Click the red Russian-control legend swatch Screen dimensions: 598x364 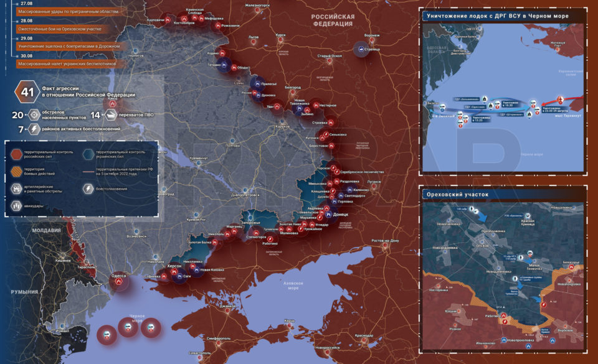point(16,154)
